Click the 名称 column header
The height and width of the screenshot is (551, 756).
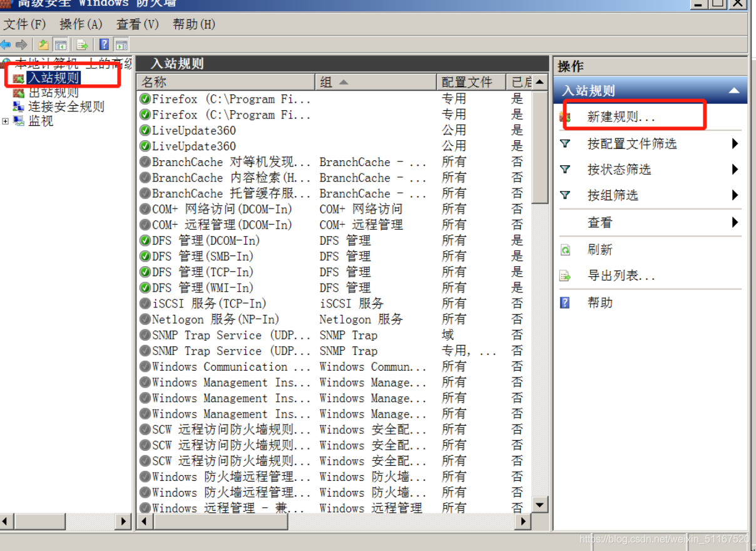pos(226,82)
